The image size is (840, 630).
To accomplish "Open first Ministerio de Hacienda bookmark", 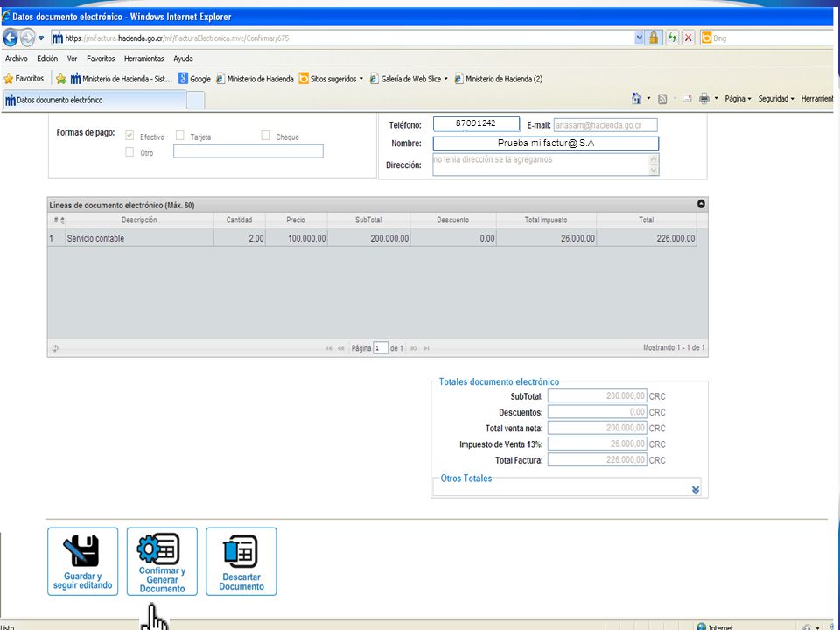I will pyautogui.click(x=255, y=79).
